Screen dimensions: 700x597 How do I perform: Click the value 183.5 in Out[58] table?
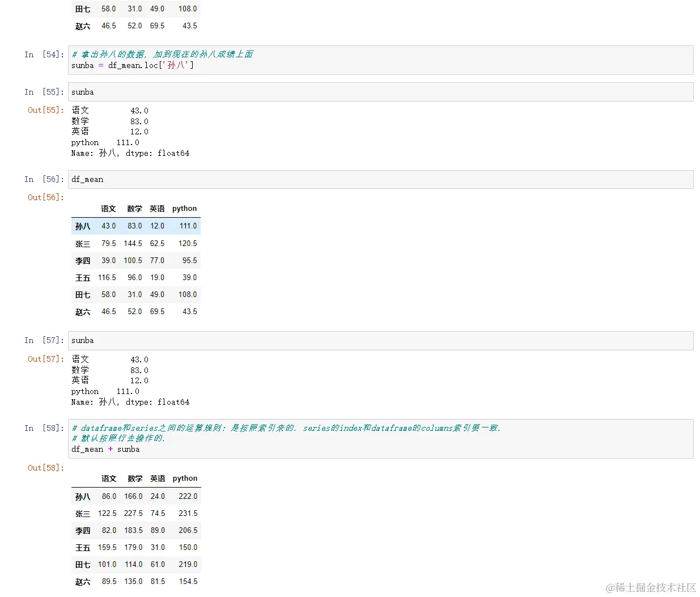[x=134, y=530]
